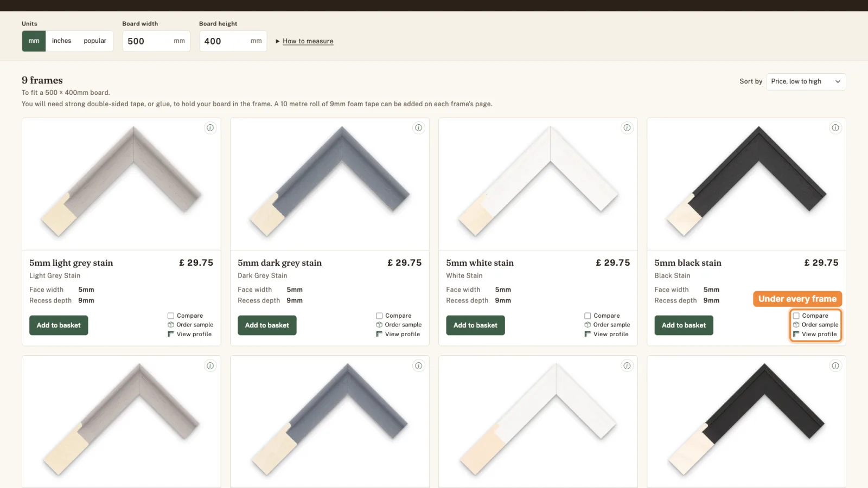Click info icon on second-row black frame
Viewport: 868px width, 488px height.
(835, 366)
